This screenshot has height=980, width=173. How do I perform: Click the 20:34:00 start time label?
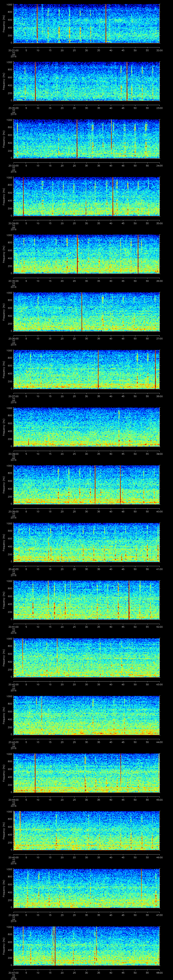point(13,223)
